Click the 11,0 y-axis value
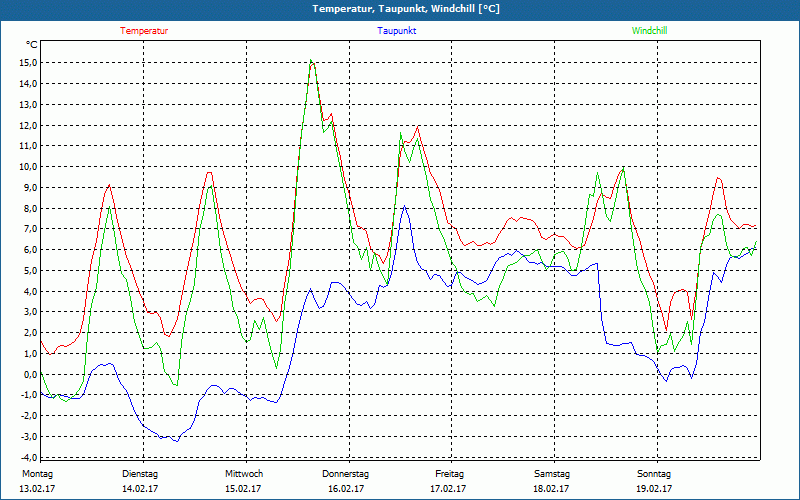800x500 pixels. [x=29, y=146]
